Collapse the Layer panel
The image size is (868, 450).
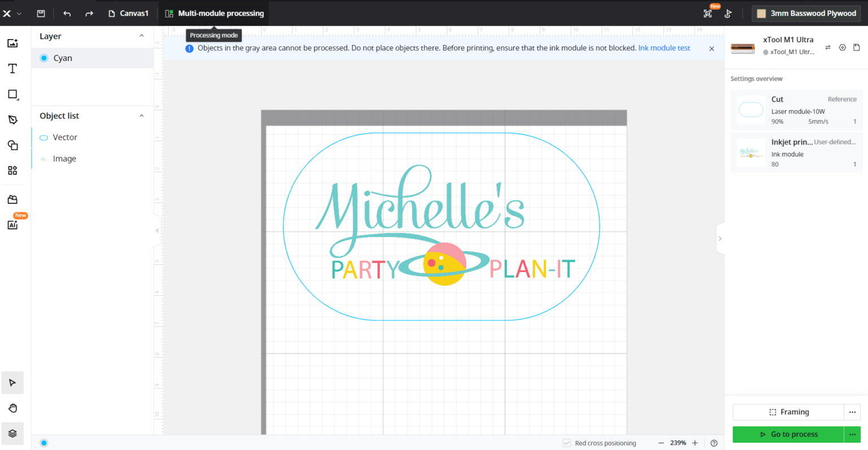[x=141, y=36]
